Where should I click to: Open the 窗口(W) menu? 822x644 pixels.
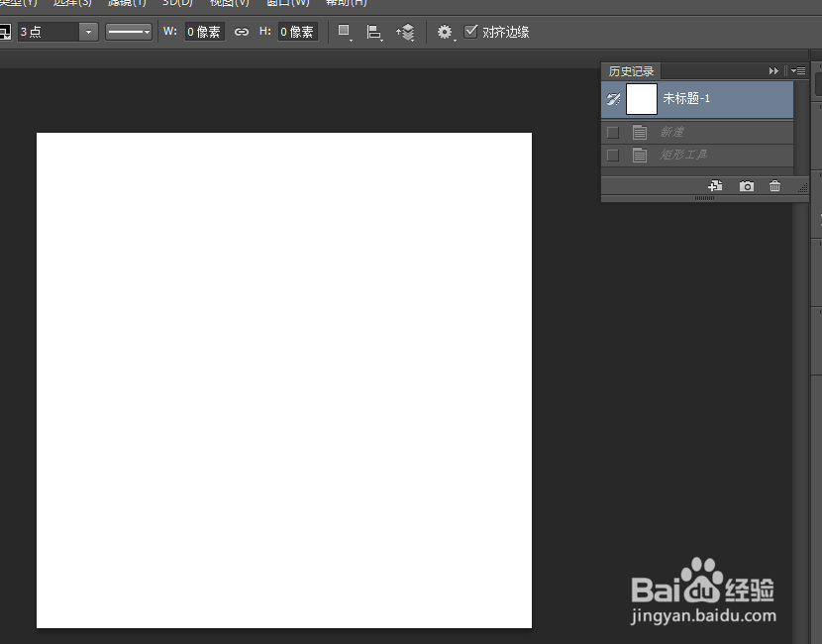click(288, 3)
